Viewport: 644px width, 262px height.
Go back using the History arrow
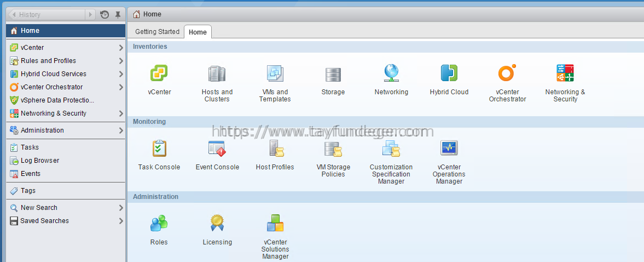point(13,14)
